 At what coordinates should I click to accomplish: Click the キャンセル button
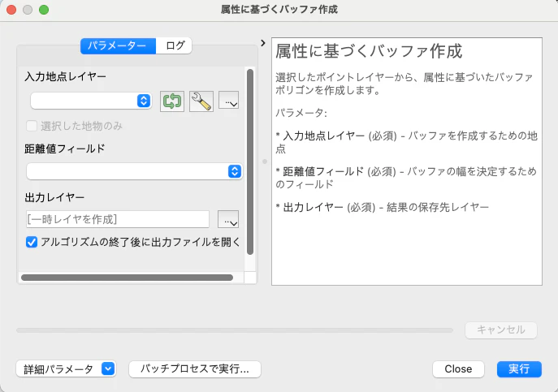pyautogui.click(x=501, y=330)
